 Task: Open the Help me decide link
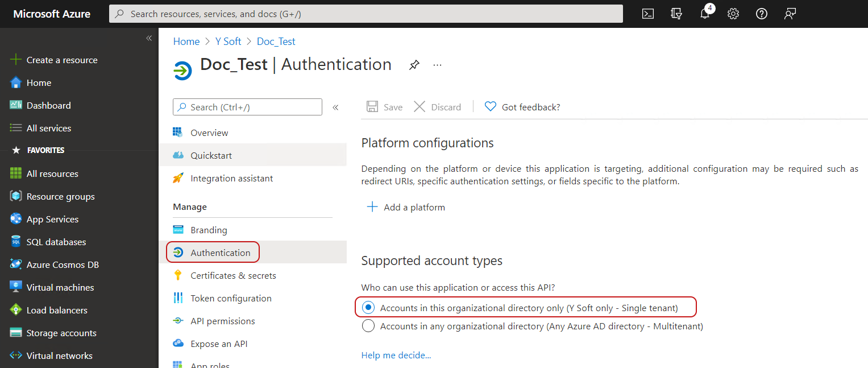pyautogui.click(x=396, y=355)
